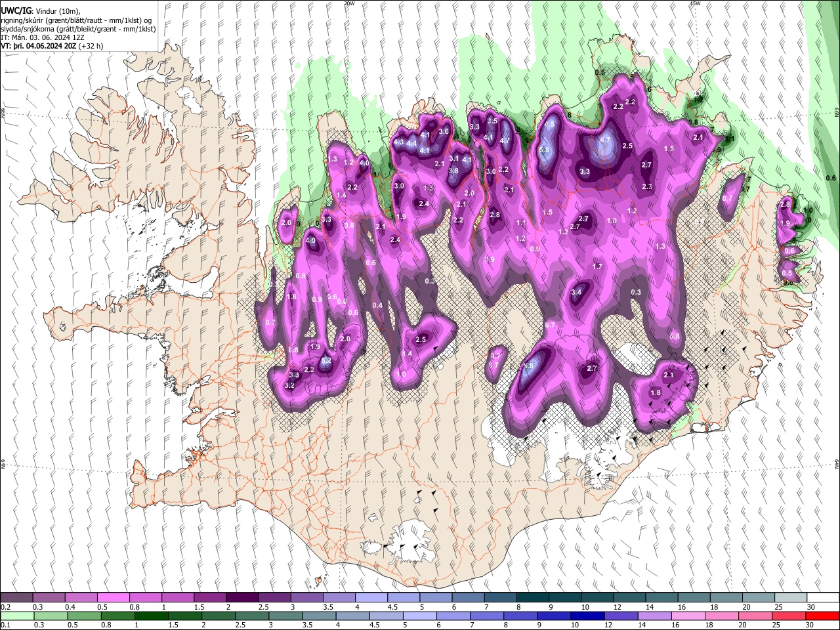Image resolution: width=840 pixels, height=630 pixels.
Task: Select lower legend dark green swatch above 1
Action: coord(153,616)
